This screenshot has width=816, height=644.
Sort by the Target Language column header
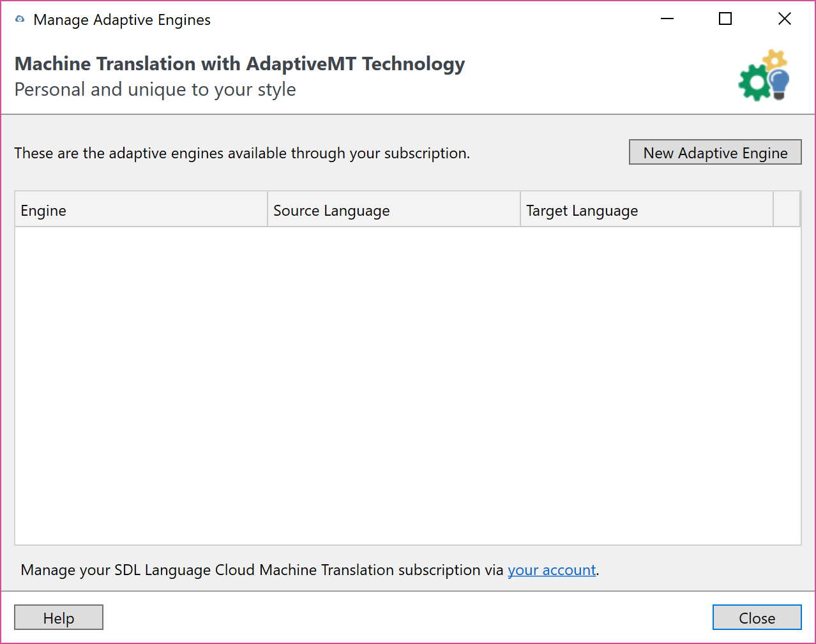click(x=646, y=210)
